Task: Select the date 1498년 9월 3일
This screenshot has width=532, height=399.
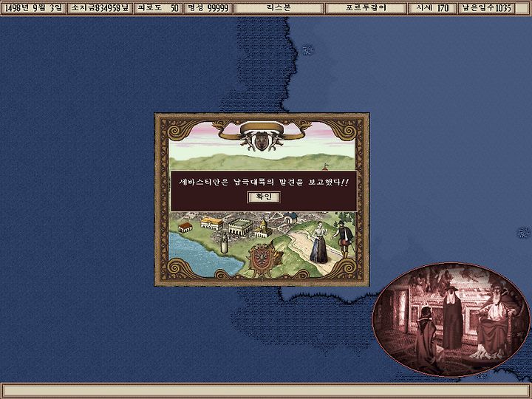Action: coord(33,8)
